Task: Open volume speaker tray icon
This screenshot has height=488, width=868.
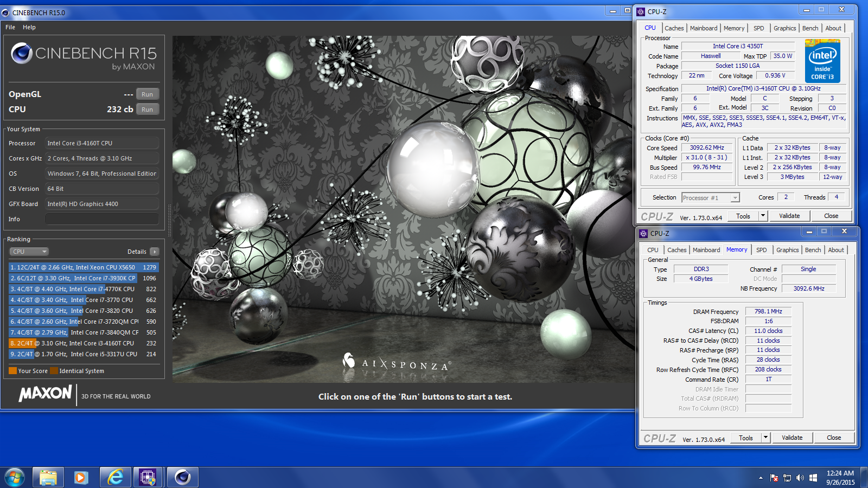Action: pyautogui.click(x=800, y=478)
